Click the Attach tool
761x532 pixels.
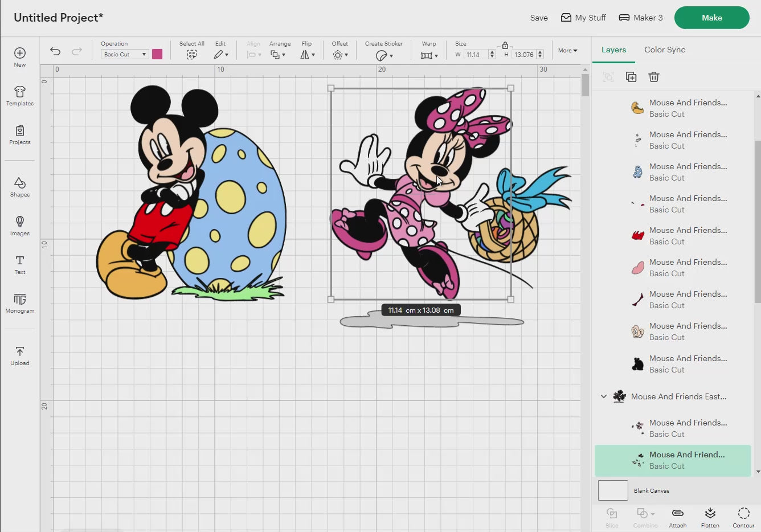(678, 518)
